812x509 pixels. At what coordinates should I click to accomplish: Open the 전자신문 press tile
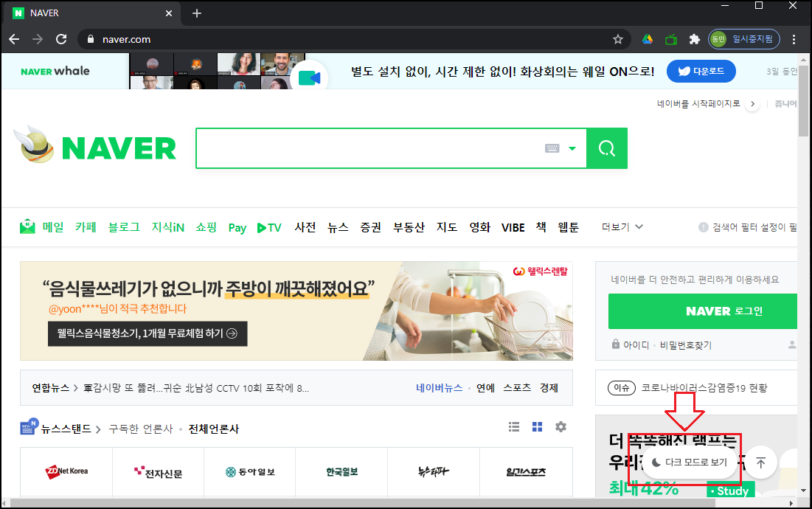[158, 471]
